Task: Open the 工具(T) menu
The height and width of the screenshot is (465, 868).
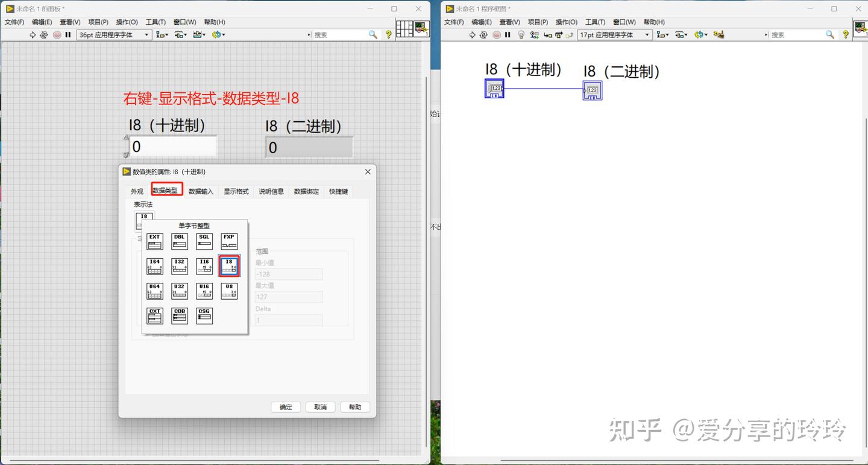Action: (156, 22)
